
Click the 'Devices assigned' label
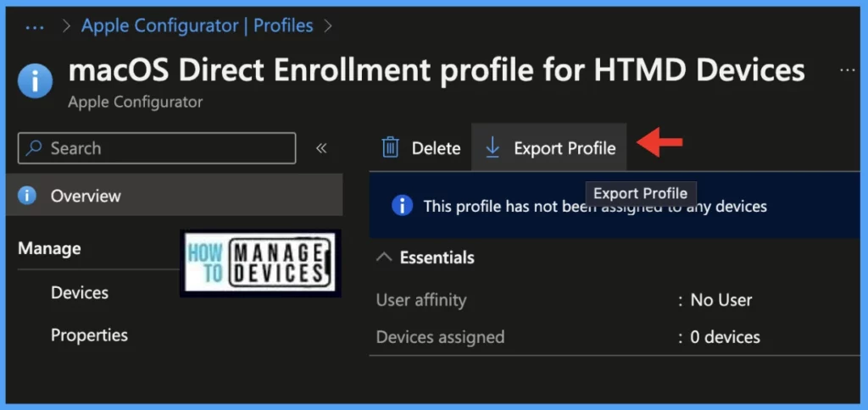click(x=440, y=337)
